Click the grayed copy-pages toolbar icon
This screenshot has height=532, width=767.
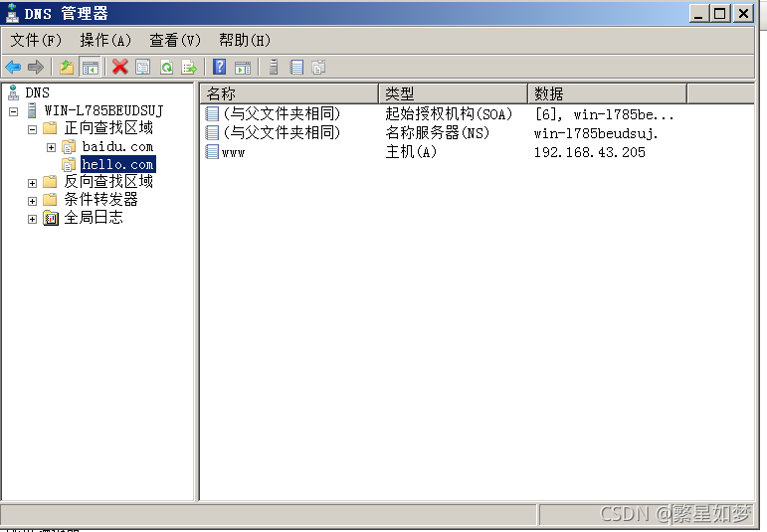click(x=318, y=67)
